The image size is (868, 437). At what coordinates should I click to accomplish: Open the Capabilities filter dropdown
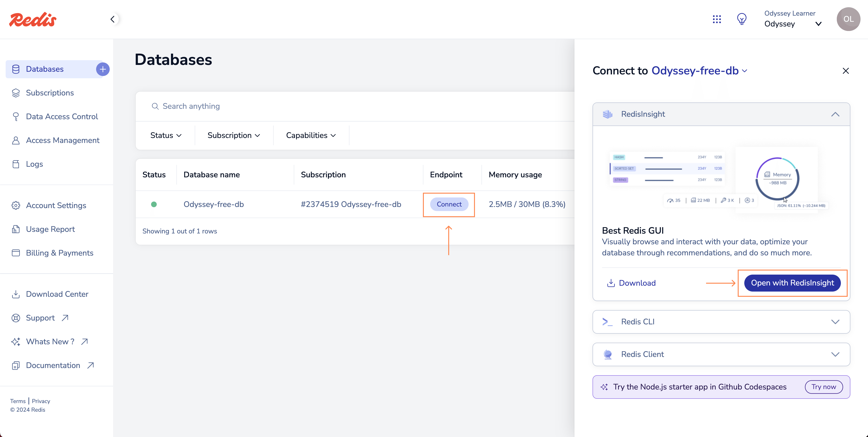pyautogui.click(x=311, y=135)
